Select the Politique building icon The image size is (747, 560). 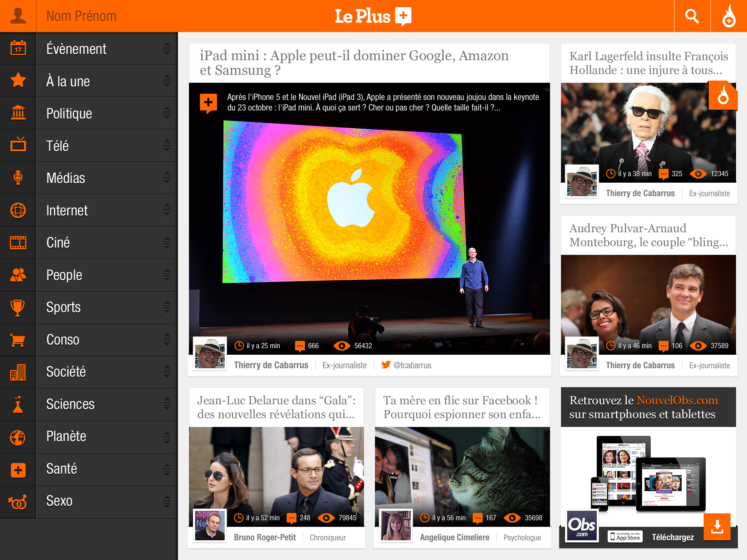point(18,113)
